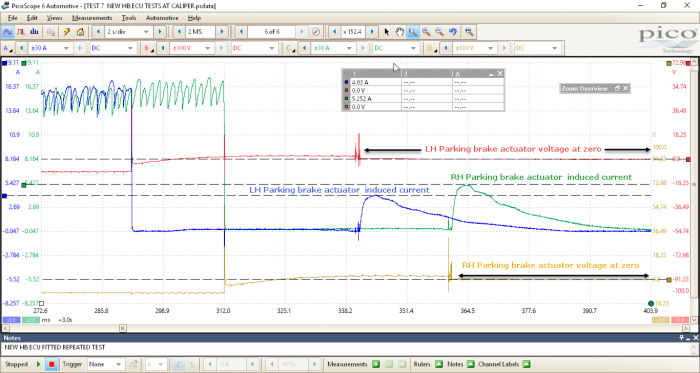The image size is (700, 373).
Task: Restore the Zoom Overview panel
Action: click(x=617, y=88)
